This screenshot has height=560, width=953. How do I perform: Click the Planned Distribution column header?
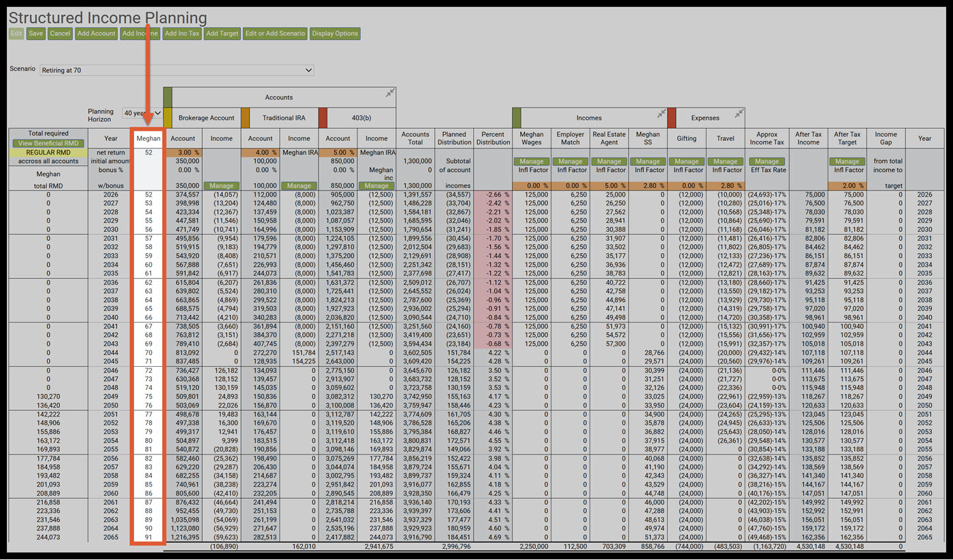tap(454, 138)
